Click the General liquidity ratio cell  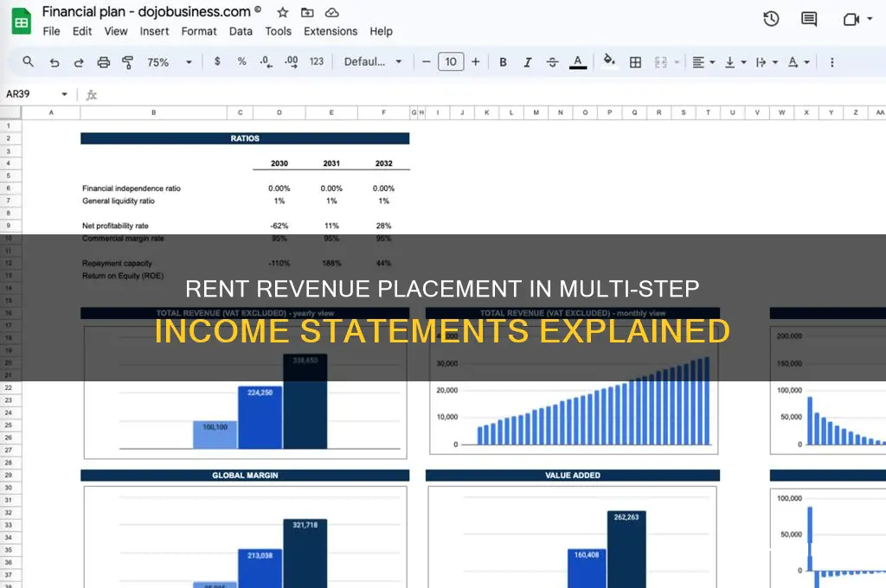pos(118,201)
